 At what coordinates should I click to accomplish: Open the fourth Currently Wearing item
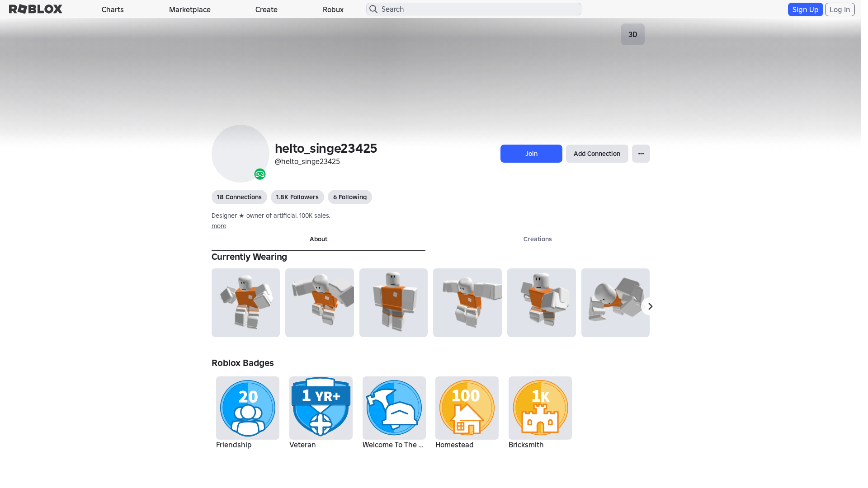tap(467, 303)
